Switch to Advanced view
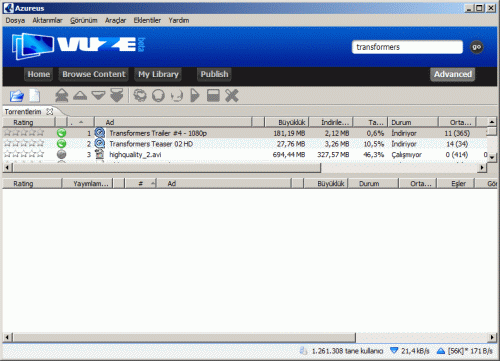Image resolution: width=500 pixels, height=361 pixels. (453, 74)
